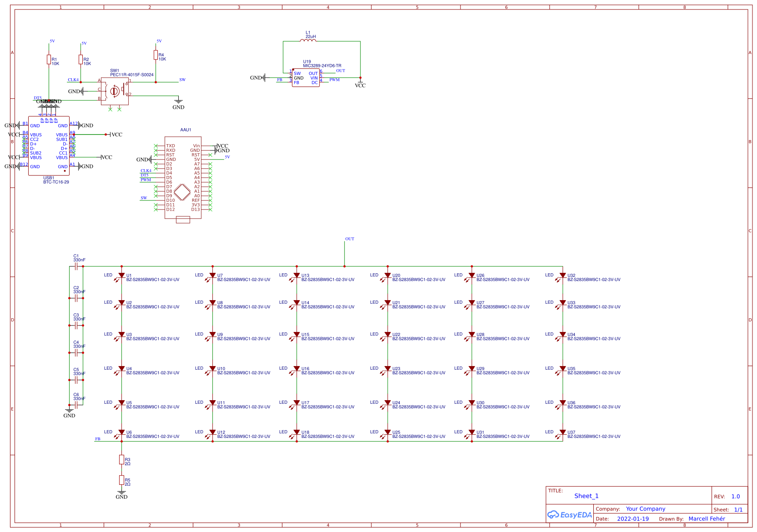Click the inductor value '22uH'

coord(311,37)
